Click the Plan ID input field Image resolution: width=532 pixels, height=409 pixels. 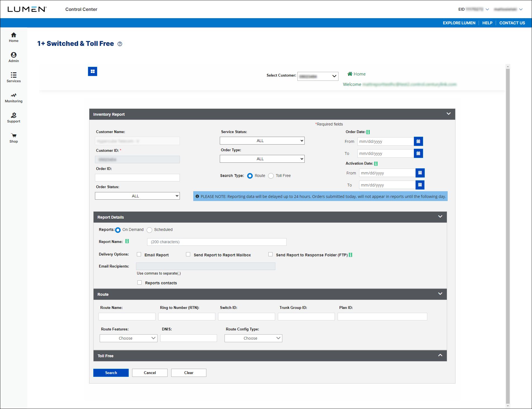382,316
